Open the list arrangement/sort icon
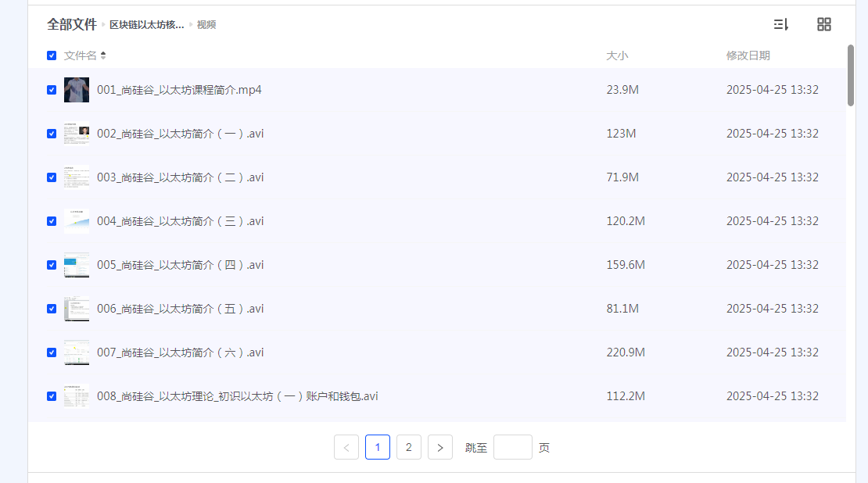The width and height of the screenshot is (868, 483). click(780, 24)
